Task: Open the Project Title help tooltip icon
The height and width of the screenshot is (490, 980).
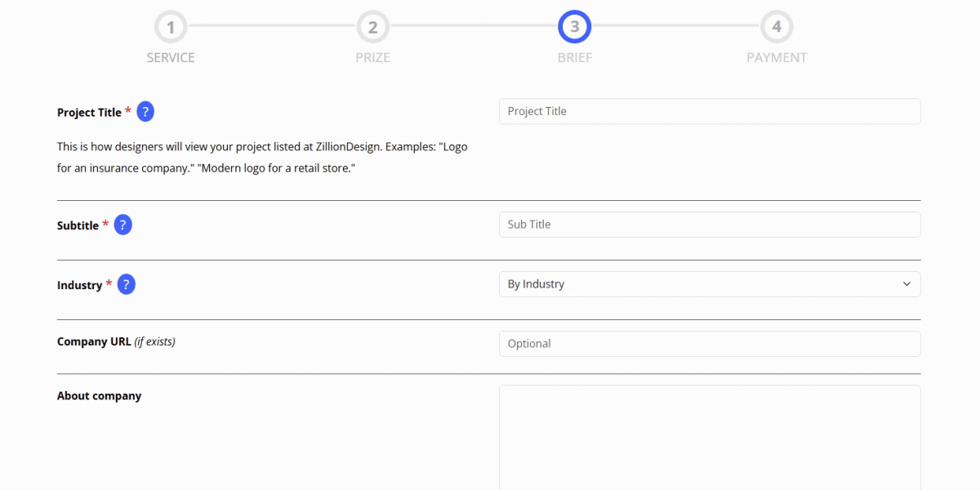Action: 145,111
